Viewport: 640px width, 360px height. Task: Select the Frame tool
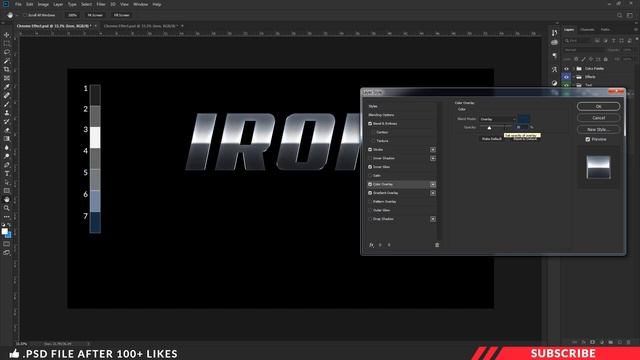coord(7,78)
